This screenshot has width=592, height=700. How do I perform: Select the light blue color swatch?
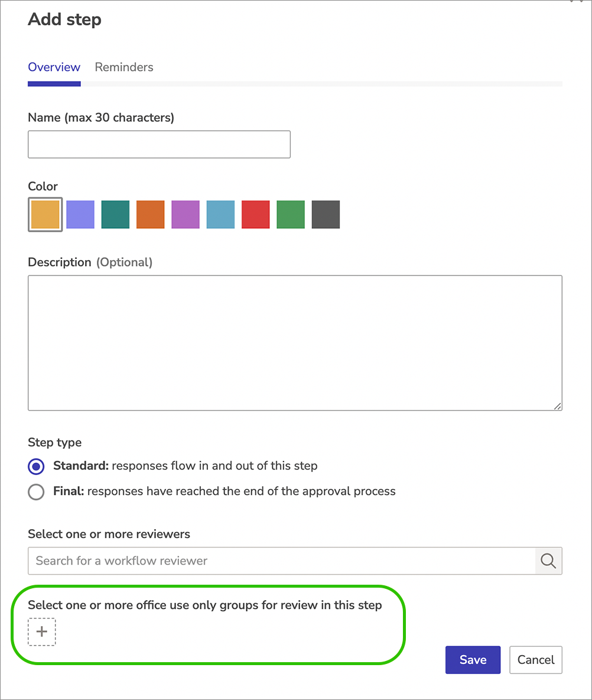[x=220, y=214]
